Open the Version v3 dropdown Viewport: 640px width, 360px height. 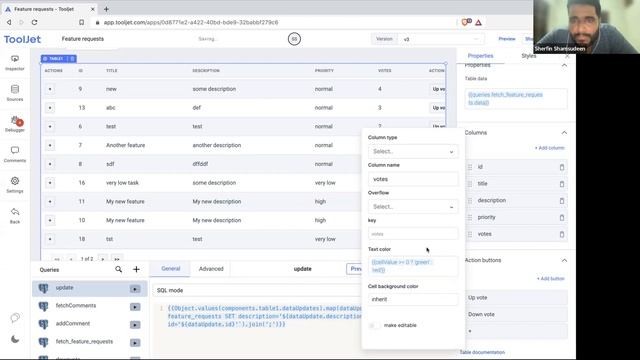click(441, 39)
